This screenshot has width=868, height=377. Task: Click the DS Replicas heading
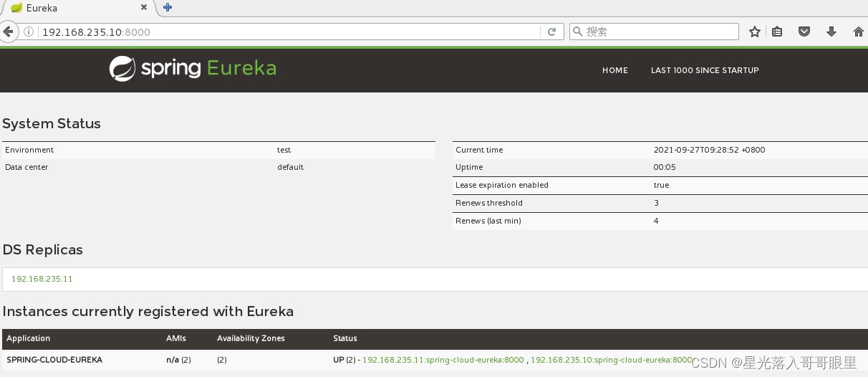pyautogui.click(x=43, y=250)
